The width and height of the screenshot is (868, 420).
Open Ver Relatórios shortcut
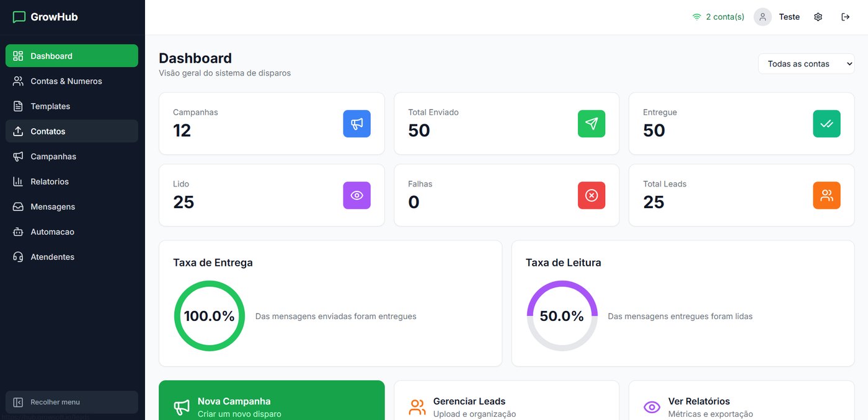[x=742, y=401]
